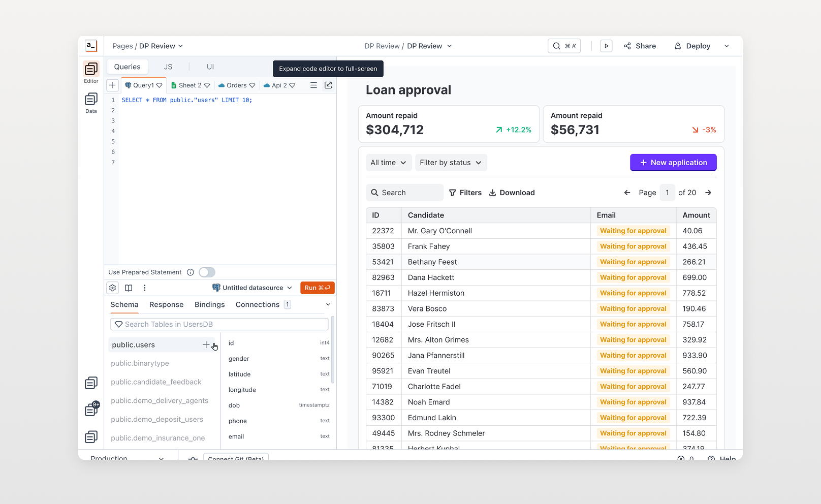Open sidebar icon with 9+ badge
Image resolution: width=821 pixels, height=504 pixels.
pos(91,409)
